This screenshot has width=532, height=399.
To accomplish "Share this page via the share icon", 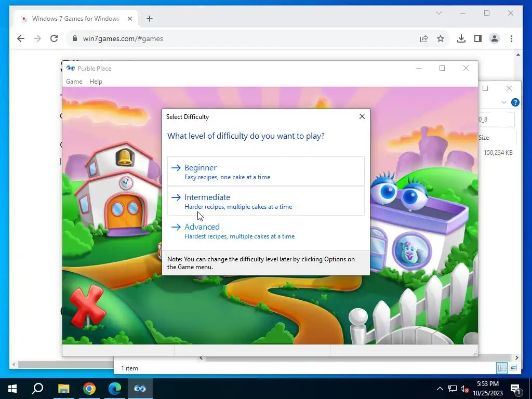I will tap(424, 38).
